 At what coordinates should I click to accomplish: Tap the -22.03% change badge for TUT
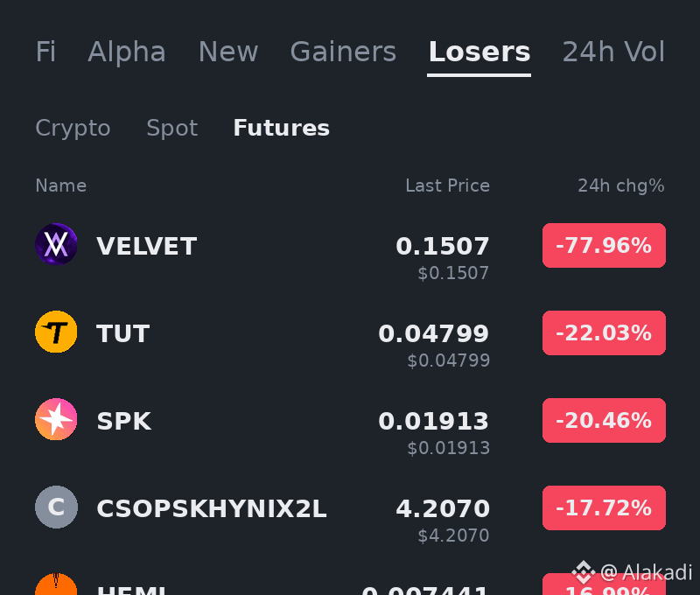[x=604, y=333]
